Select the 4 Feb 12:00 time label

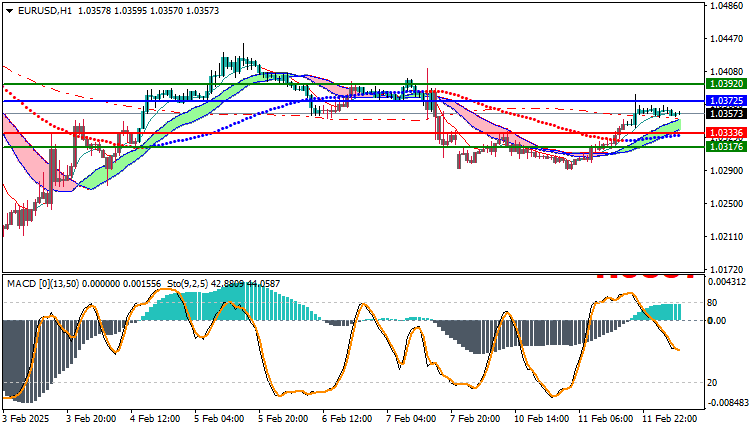click(155, 419)
